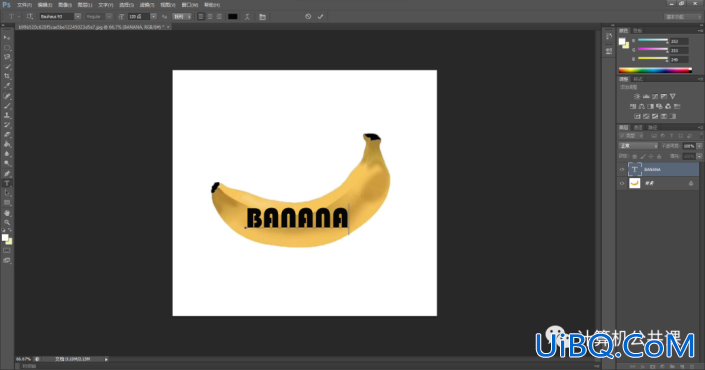Open the layer fill dropdown arrow
Viewport: 705px width, 370px height.
(x=699, y=156)
